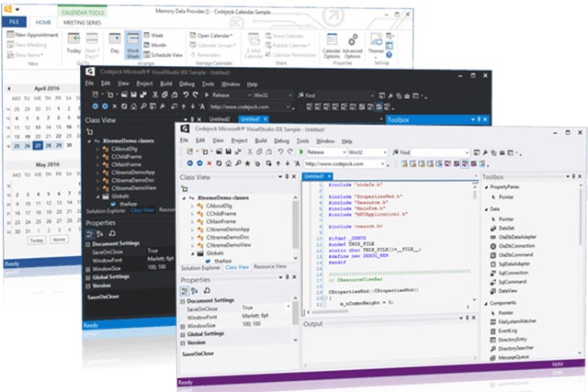Click the Themes button in the Calendar ribbon
The width and height of the screenshot is (588, 392).
click(376, 45)
